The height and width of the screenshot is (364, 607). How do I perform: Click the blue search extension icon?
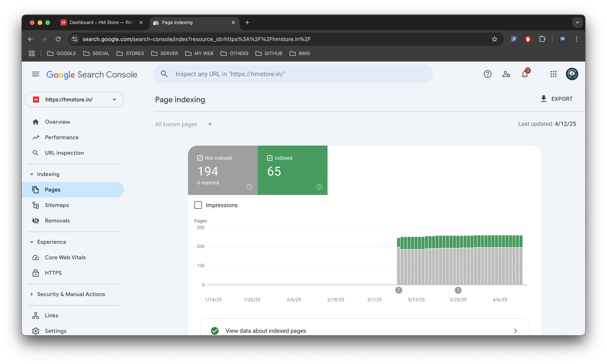pyautogui.click(x=514, y=39)
